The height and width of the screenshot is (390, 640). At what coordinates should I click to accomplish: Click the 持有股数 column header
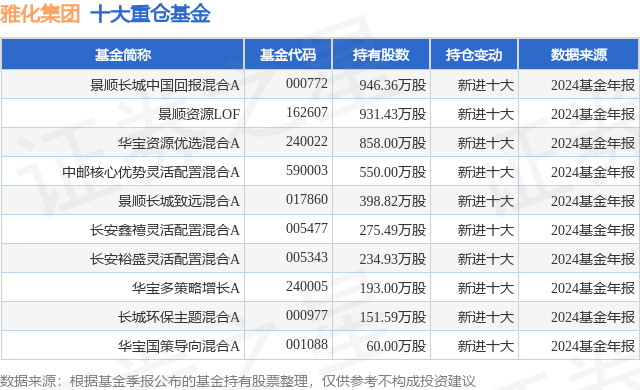point(381,55)
